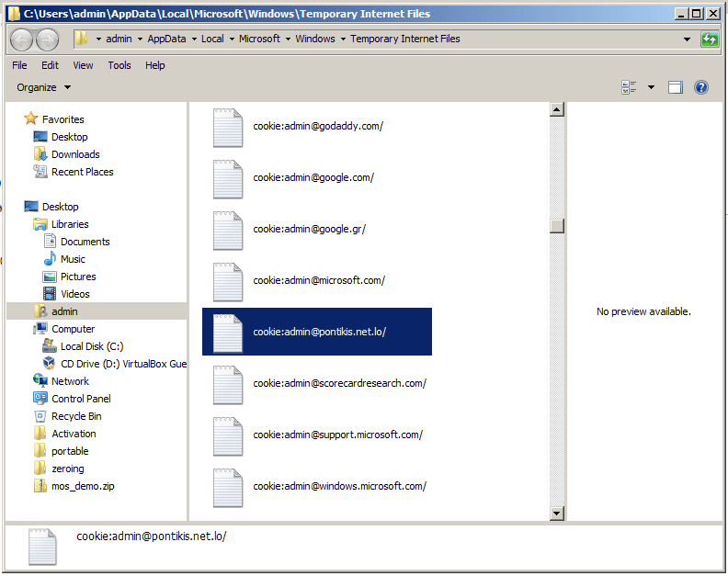Image resolution: width=728 pixels, height=576 pixels.
Task: Click the green Refresh icon
Action: click(x=710, y=40)
